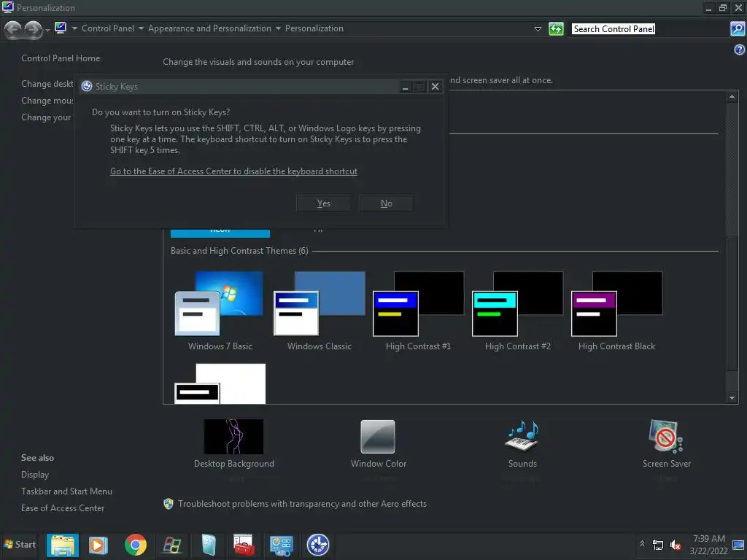Select the Windows 7 Basic theme
The height and width of the screenshot is (560, 747).
click(220, 311)
